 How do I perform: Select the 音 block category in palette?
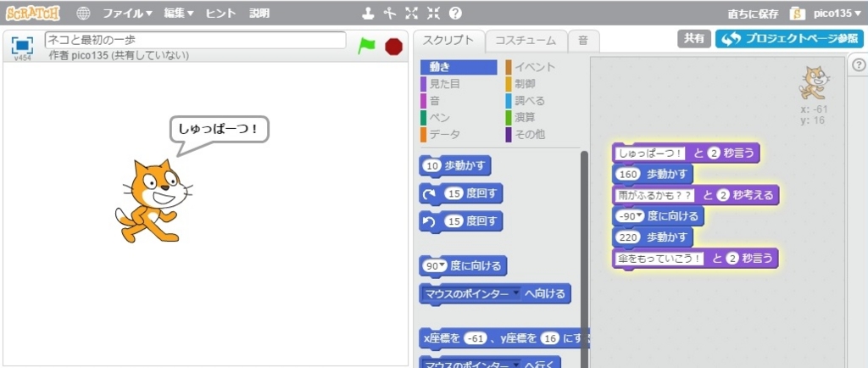pyautogui.click(x=459, y=101)
